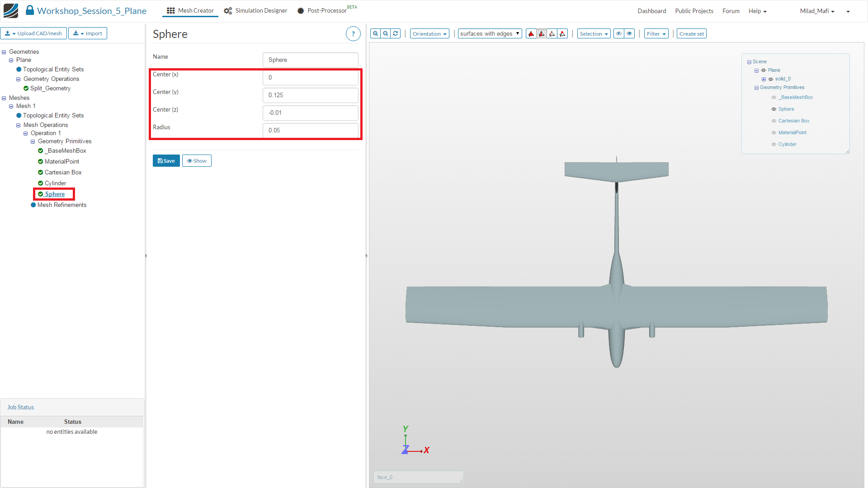The image size is (868, 488).
Task: Click the Save button
Action: (x=166, y=161)
